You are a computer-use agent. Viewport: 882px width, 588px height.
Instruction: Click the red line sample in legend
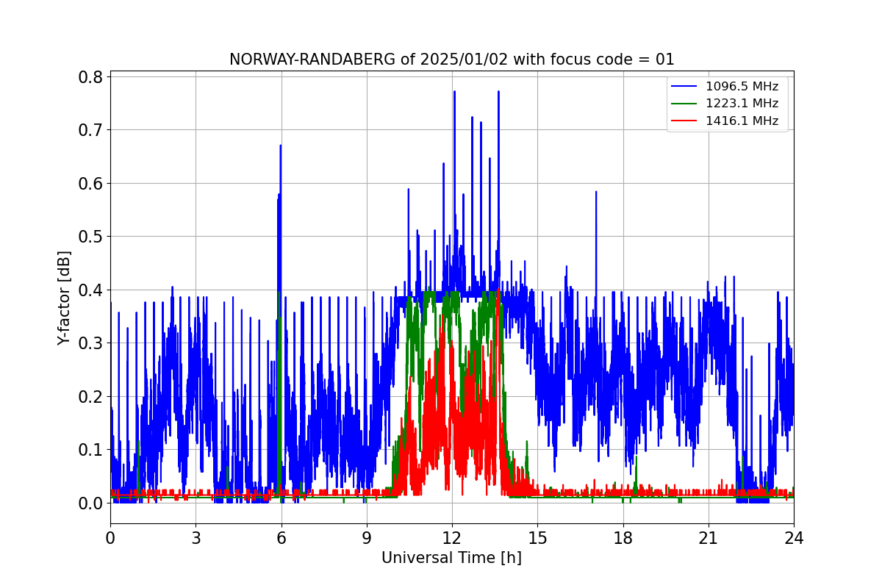pos(685,121)
